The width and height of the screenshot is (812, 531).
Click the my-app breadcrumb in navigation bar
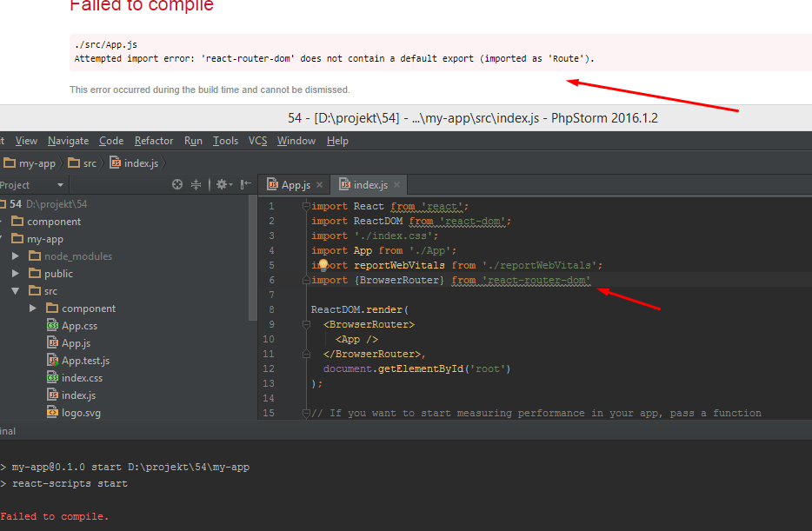pos(30,163)
